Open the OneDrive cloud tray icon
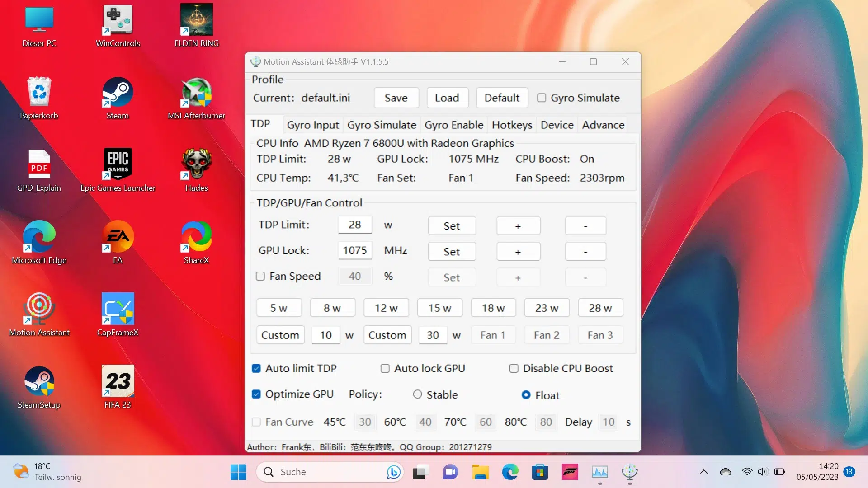The image size is (868, 488). [x=726, y=472]
